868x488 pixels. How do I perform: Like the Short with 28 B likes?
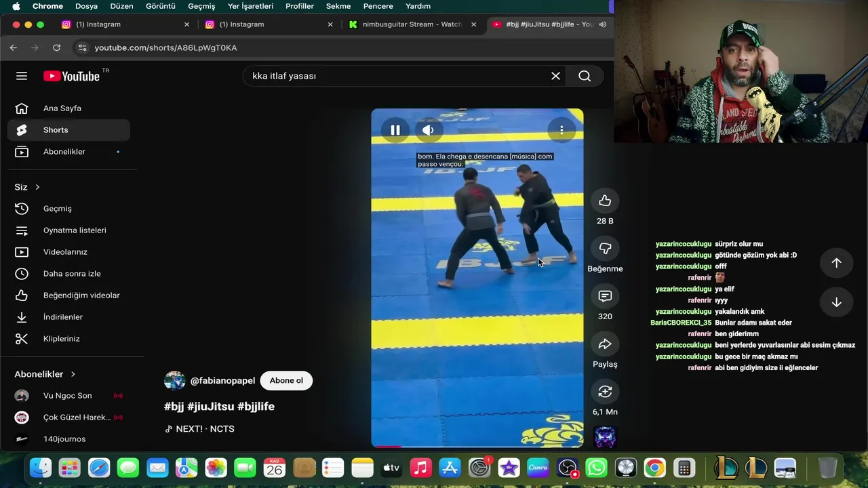(x=605, y=201)
